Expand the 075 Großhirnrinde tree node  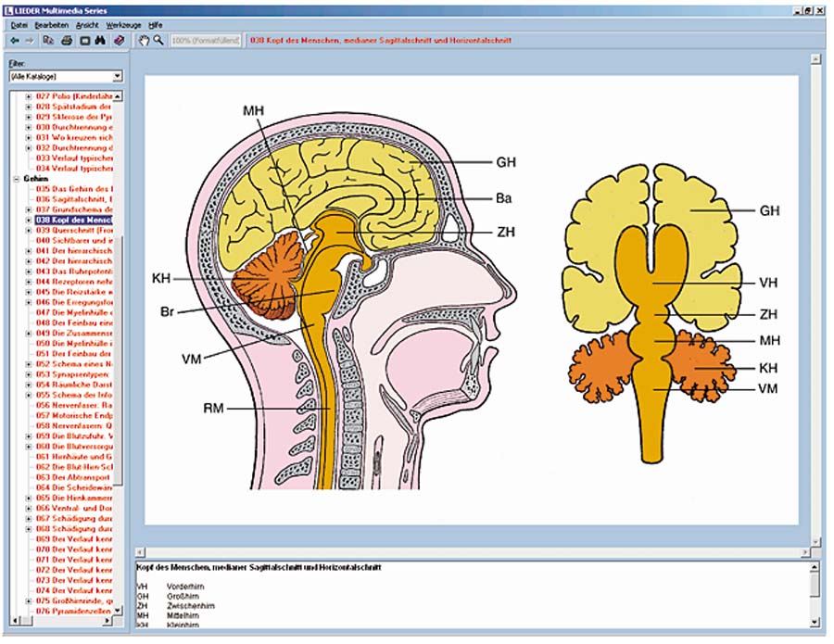click(x=29, y=600)
